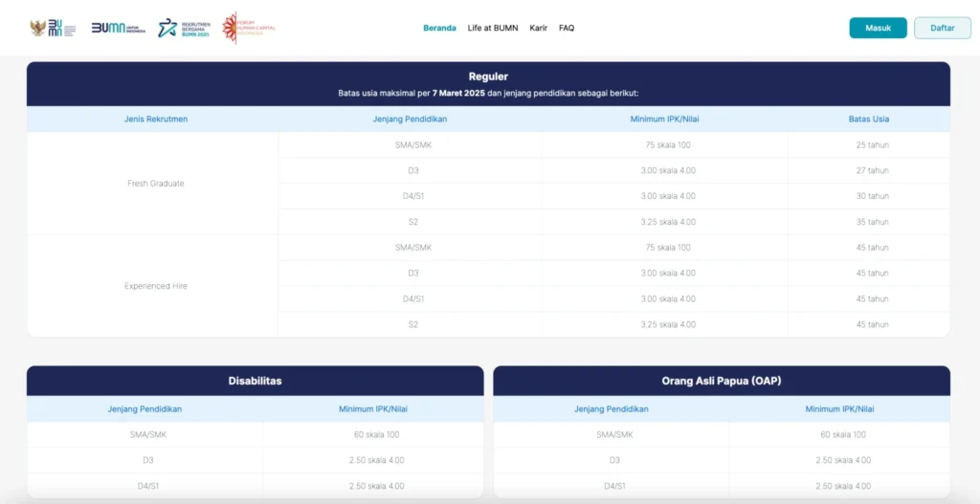Click the 35 tahun age limit cell

[x=873, y=222]
